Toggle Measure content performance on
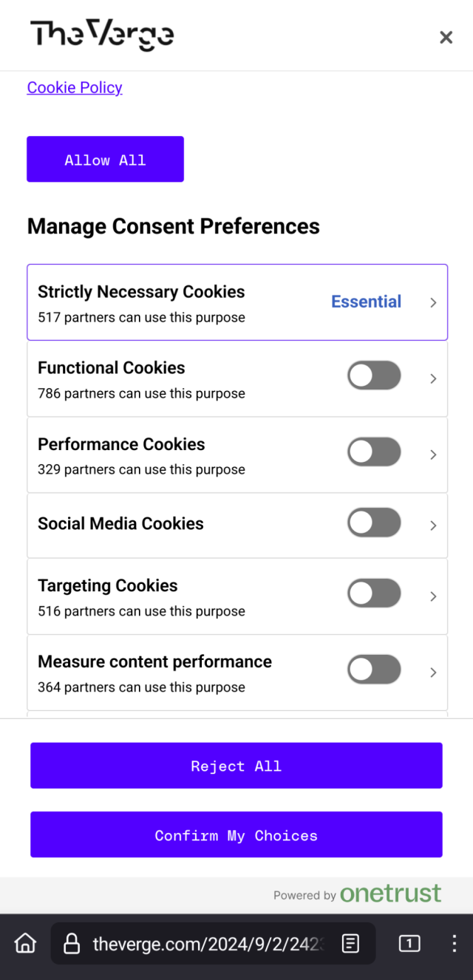This screenshot has height=980, width=473. tap(374, 670)
